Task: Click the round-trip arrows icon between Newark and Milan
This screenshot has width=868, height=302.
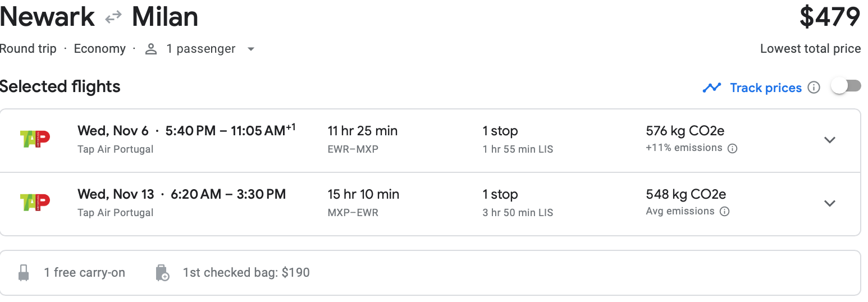Action: pyautogui.click(x=113, y=18)
